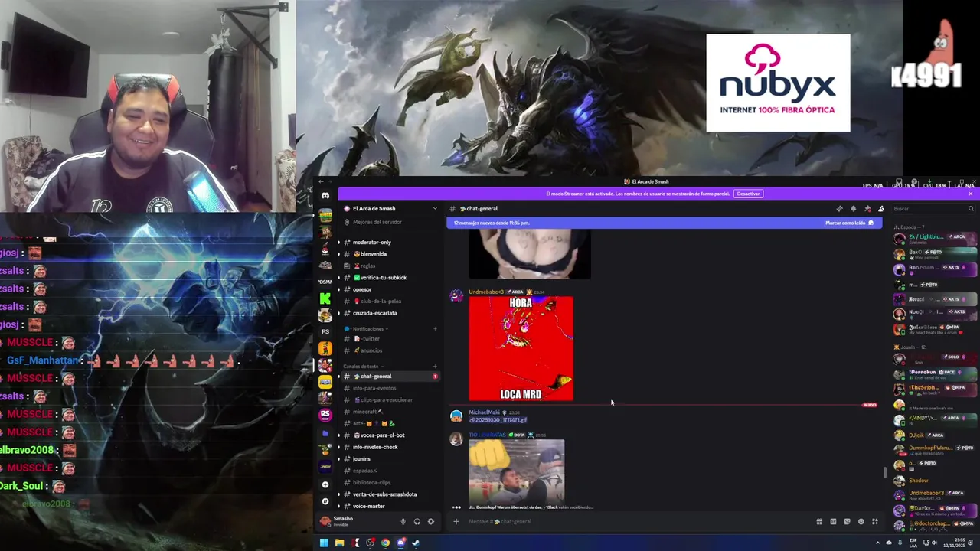The width and height of the screenshot is (980, 551).
Task: Open member DJjeik in member list
Action: tap(917, 435)
